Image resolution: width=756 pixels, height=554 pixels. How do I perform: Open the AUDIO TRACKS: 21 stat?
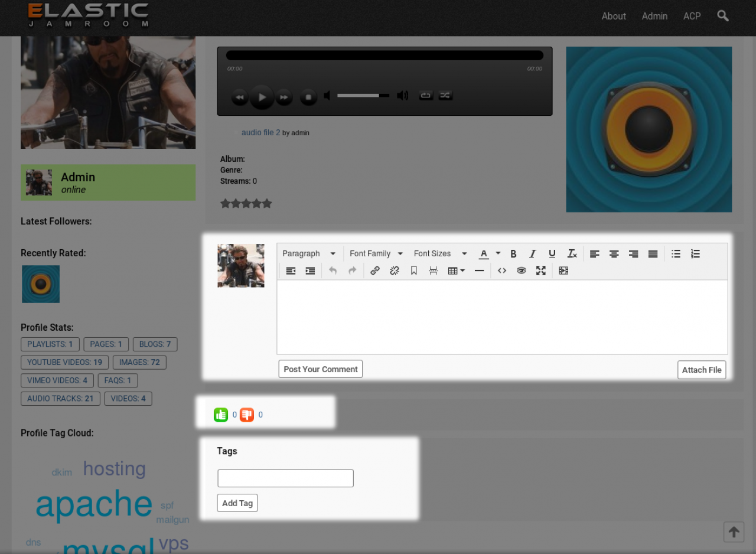pos(60,399)
